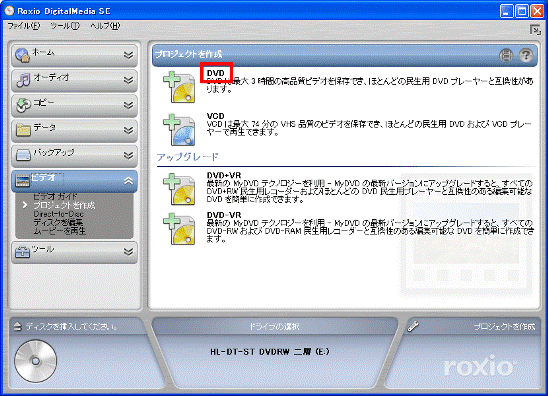Click the Video filmstrip icon
The image size is (548, 396).
22,180
